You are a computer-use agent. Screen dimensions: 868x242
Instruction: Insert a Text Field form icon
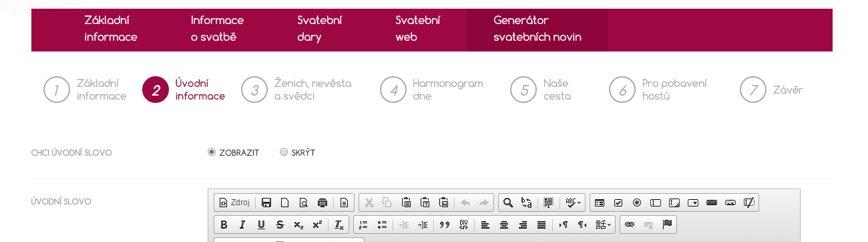click(656, 203)
